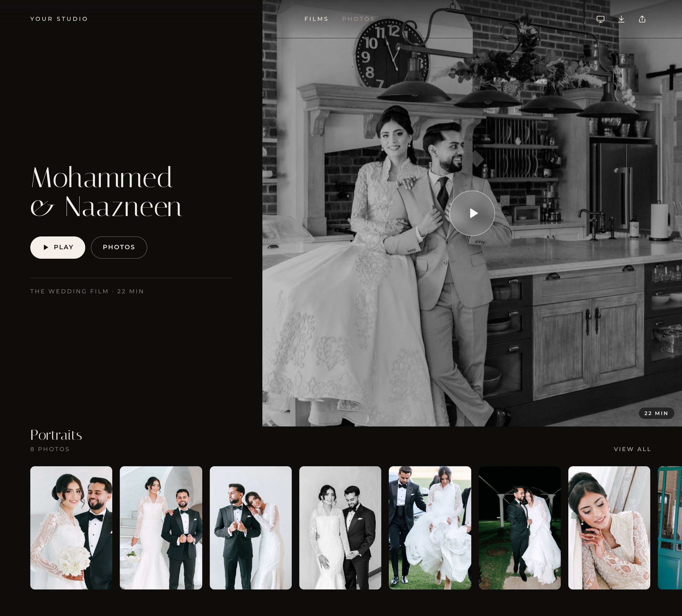
Task: Start the film with the large circular play button
Action: [472, 213]
